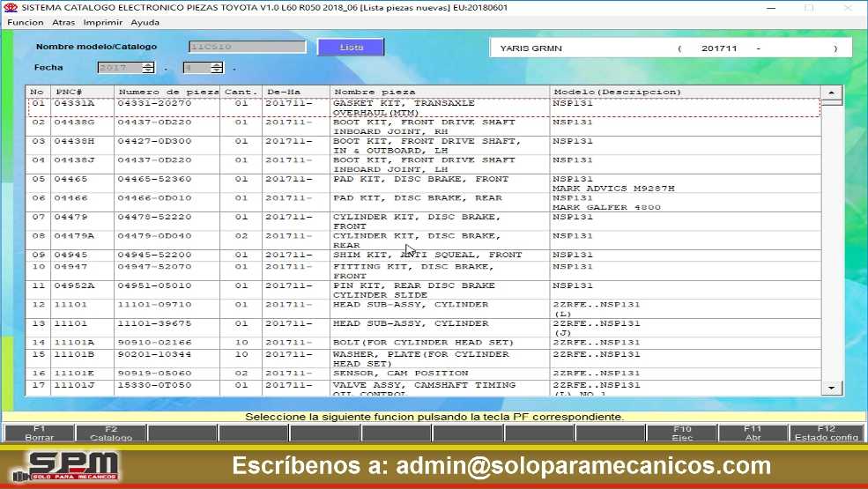The height and width of the screenshot is (489, 868).
Task: Click the SPM Solo Para Mecanicos logo
Action: [x=66, y=466]
